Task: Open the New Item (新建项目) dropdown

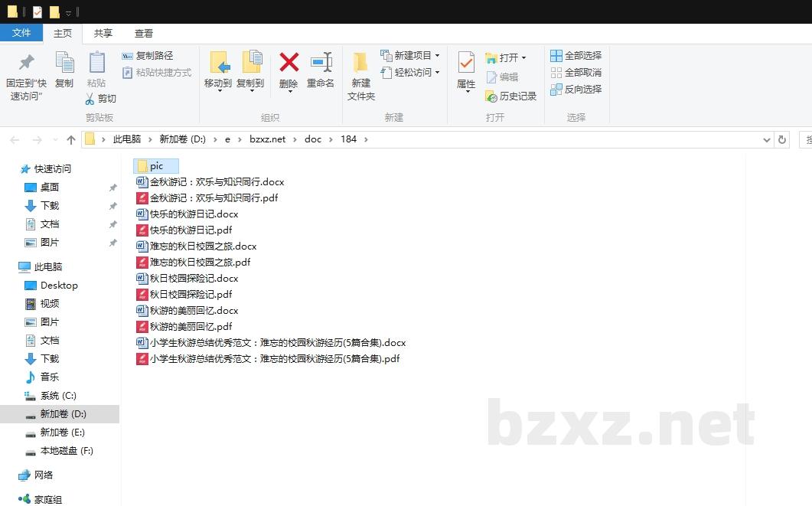Action: 437,56
